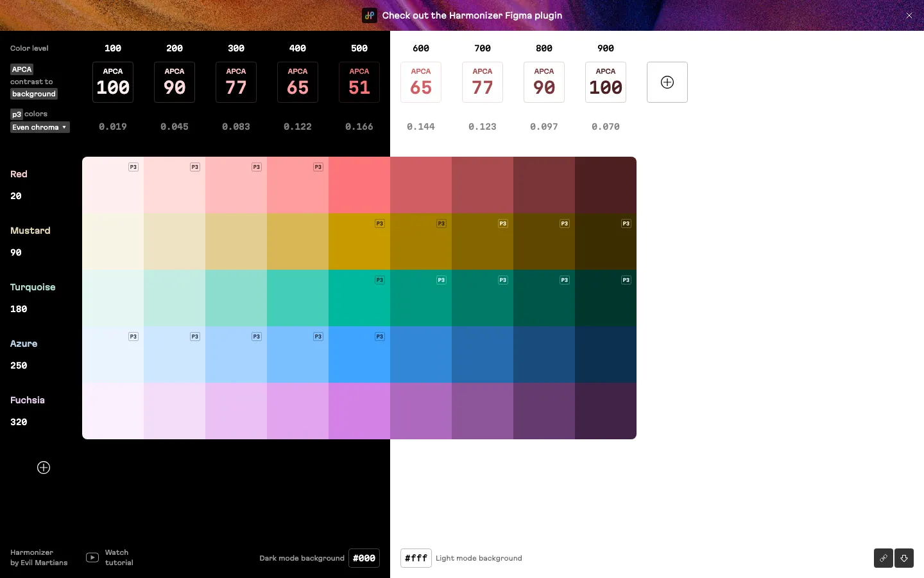This screenshot has height=578, width=924.
Task: Export palette with download arrow button
Action: click(903, 558)
